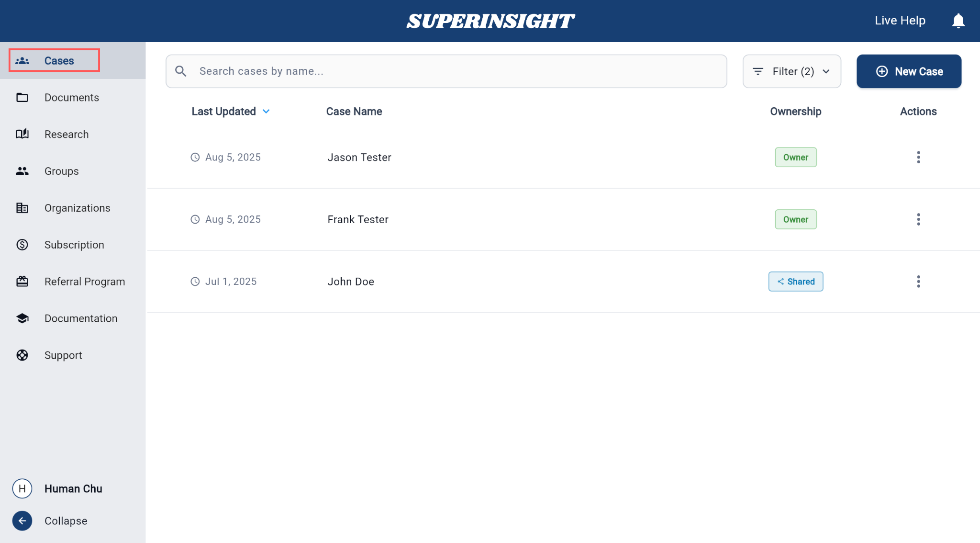
Task: Open actions menu for Frank Tester
Action: click(x=918, y=219)
